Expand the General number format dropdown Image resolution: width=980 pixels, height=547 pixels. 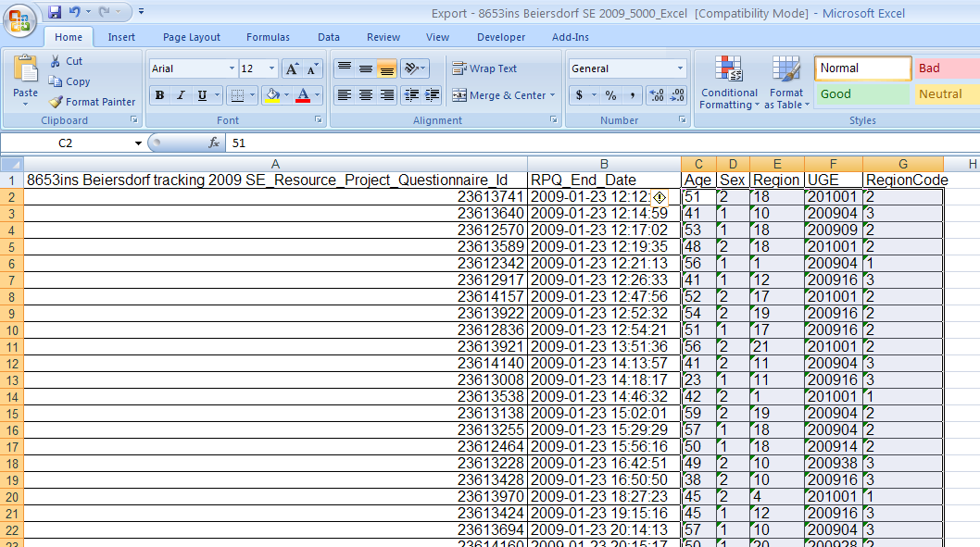(x=680, y=69)
